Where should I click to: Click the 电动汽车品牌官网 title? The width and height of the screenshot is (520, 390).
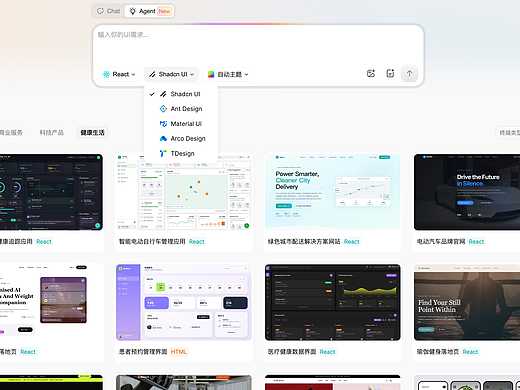[441, 241]
